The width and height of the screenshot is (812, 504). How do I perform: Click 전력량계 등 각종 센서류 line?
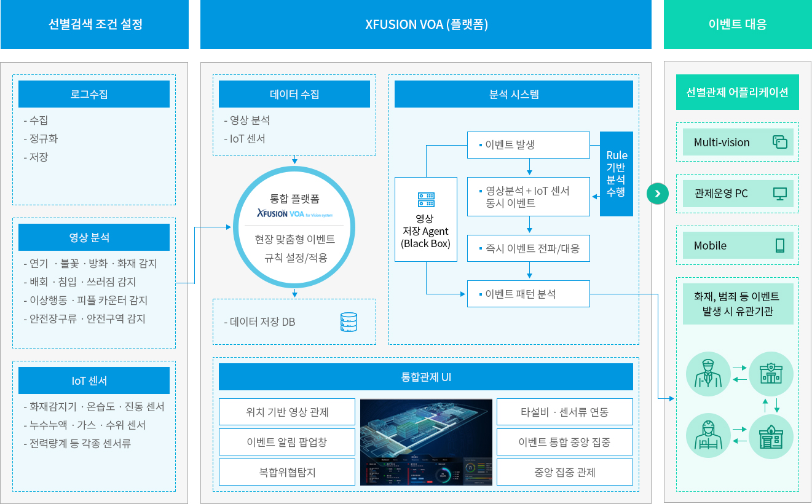coord(77,443)
